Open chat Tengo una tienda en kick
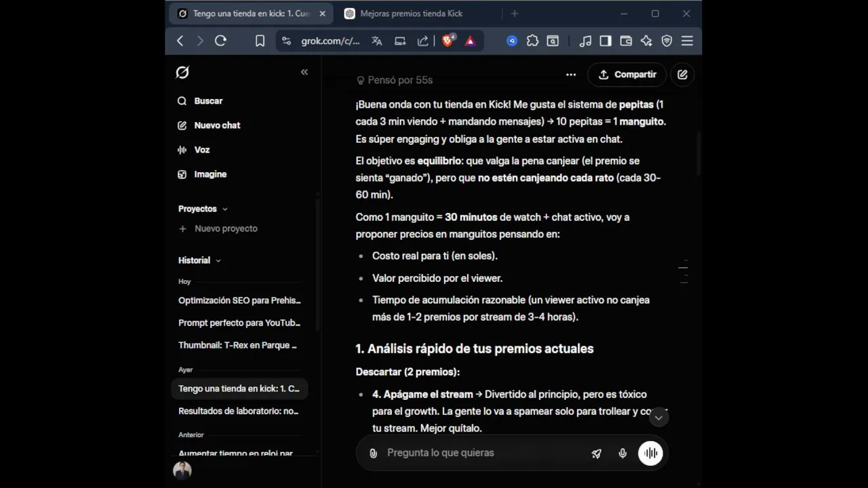 239,388
